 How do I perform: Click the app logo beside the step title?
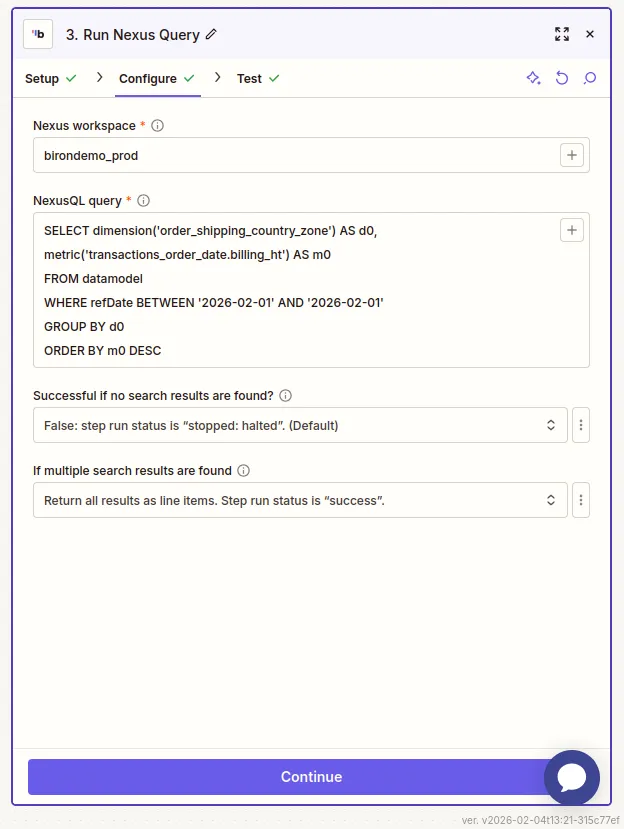[x=37, y=33]
